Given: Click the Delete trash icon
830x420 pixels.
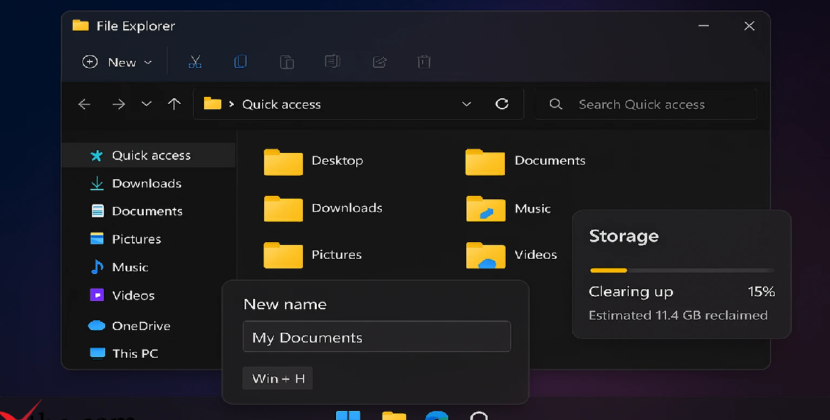Looking at the screenshot, I should (x=423, y=62).
